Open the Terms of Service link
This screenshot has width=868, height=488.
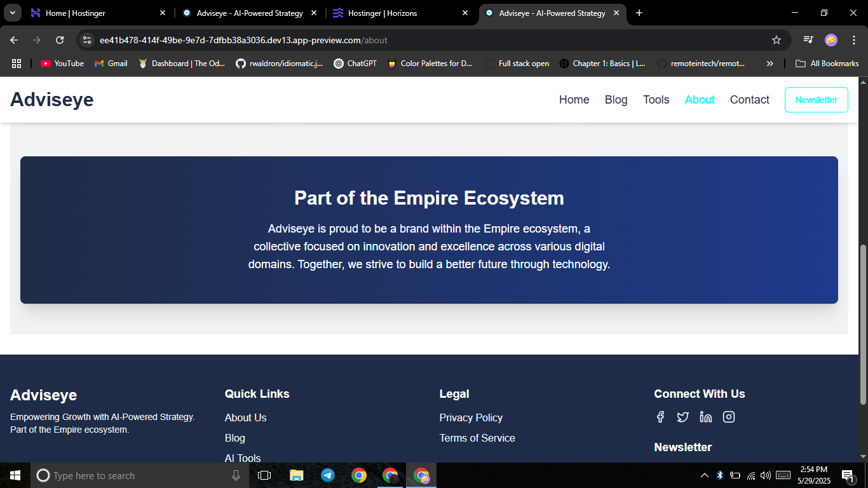(x=477, y=438)
